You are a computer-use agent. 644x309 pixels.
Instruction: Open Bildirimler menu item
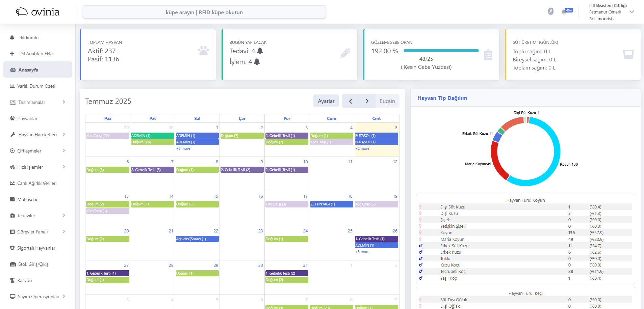pos(37,37)
